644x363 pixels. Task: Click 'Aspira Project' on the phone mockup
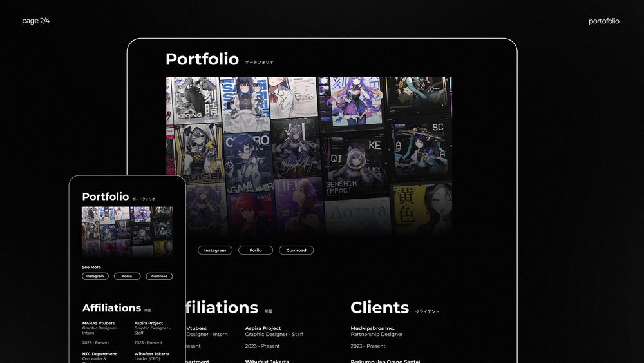tap(149, 323)
